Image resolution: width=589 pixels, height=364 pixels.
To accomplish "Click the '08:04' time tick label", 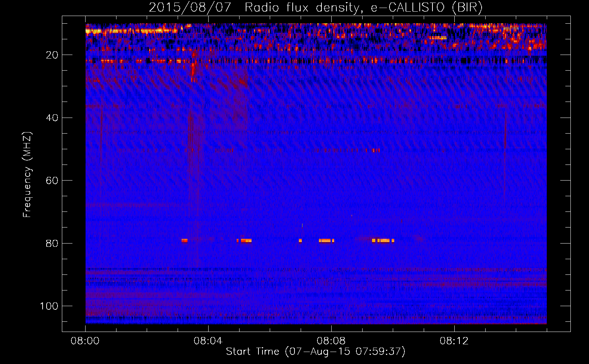I will 208,341.
